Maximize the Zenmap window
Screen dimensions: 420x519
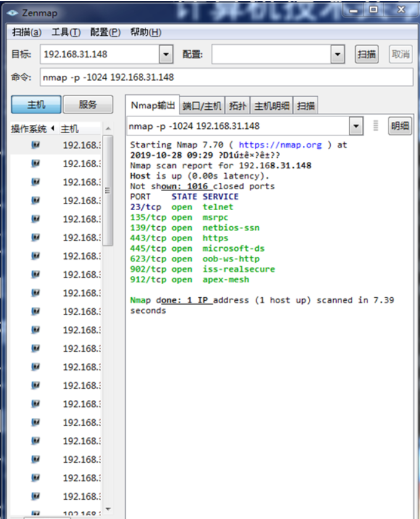click(374, 10)
